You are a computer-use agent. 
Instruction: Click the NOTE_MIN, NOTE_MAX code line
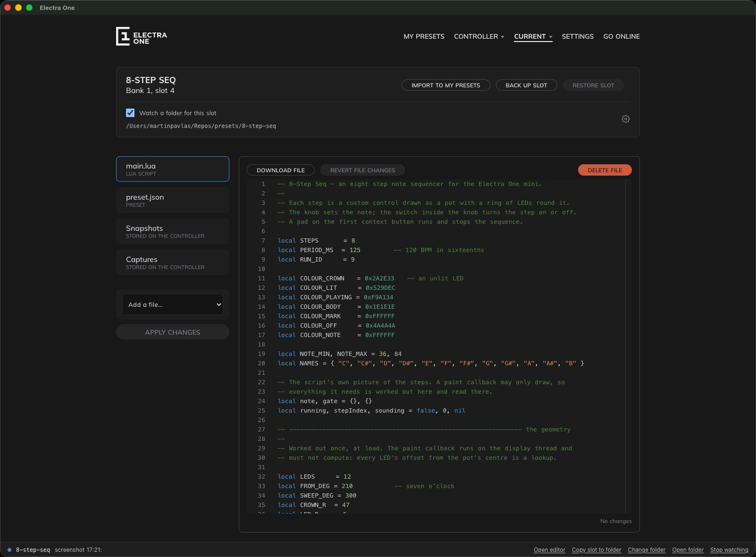[340, 354]
